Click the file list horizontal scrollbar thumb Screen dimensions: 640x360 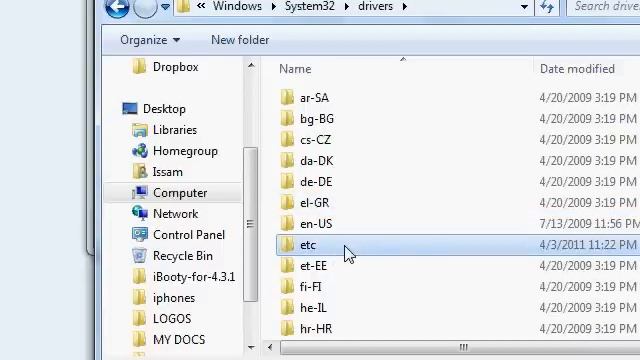tap(460, 348)
